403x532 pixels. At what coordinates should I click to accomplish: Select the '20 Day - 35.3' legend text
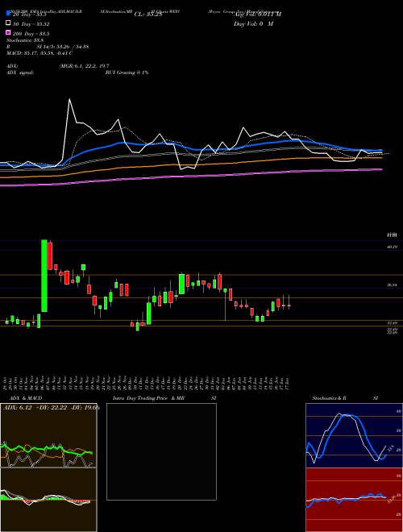(x=31, y=15)
